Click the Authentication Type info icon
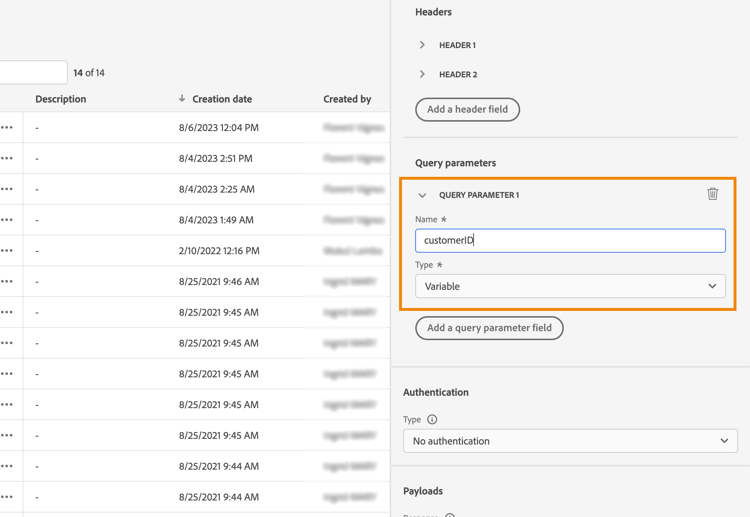Screen dimensions: 750x517 pos(432,420)
